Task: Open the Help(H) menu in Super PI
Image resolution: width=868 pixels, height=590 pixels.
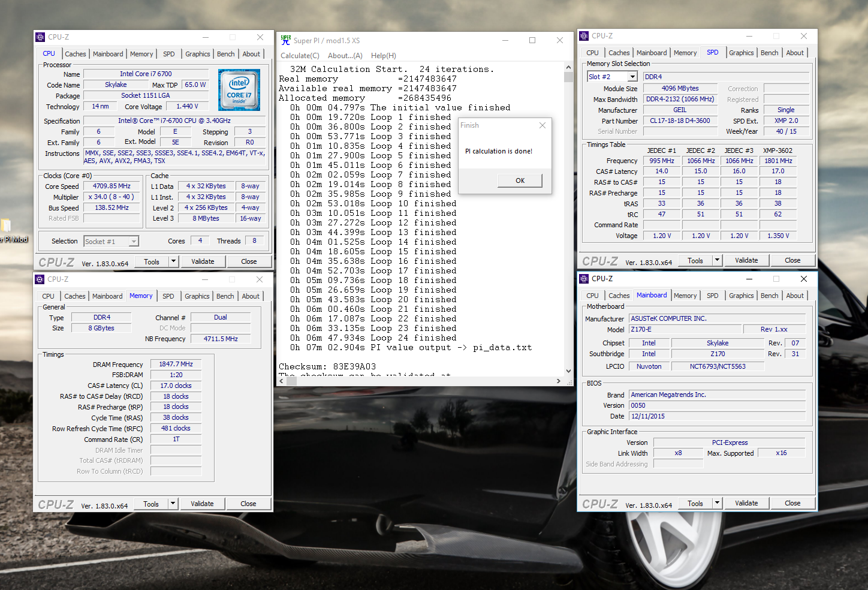Action: point(384,56)
